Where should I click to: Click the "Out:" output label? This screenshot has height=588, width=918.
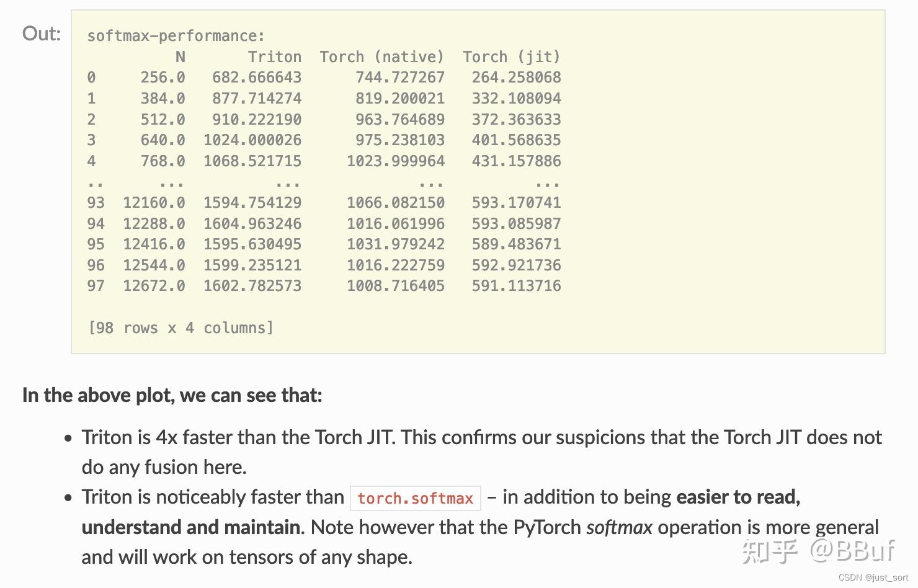(x=42, y=33)
